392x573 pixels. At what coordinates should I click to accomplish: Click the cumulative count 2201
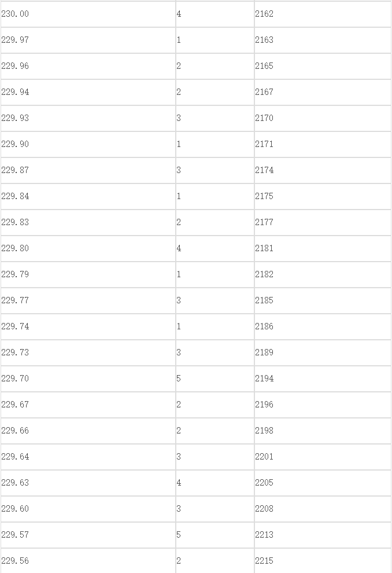[323, 457]
